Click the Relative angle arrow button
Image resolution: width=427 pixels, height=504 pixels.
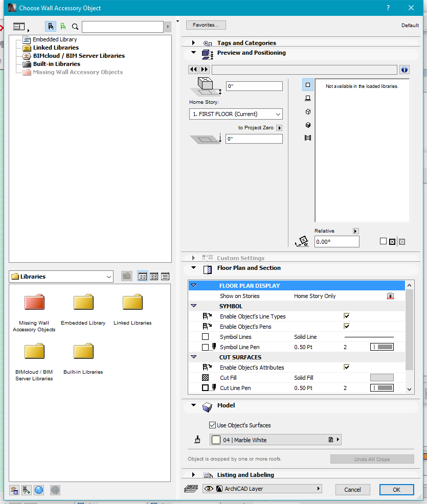(x=355, y=231)
